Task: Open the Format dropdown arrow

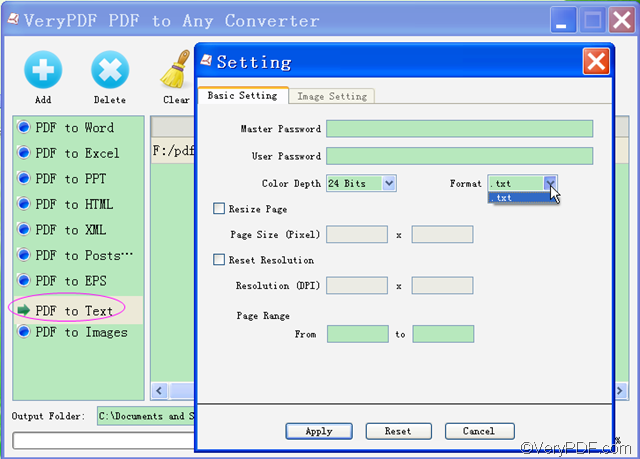Action: pyautogui.click(x=550, y=183)
